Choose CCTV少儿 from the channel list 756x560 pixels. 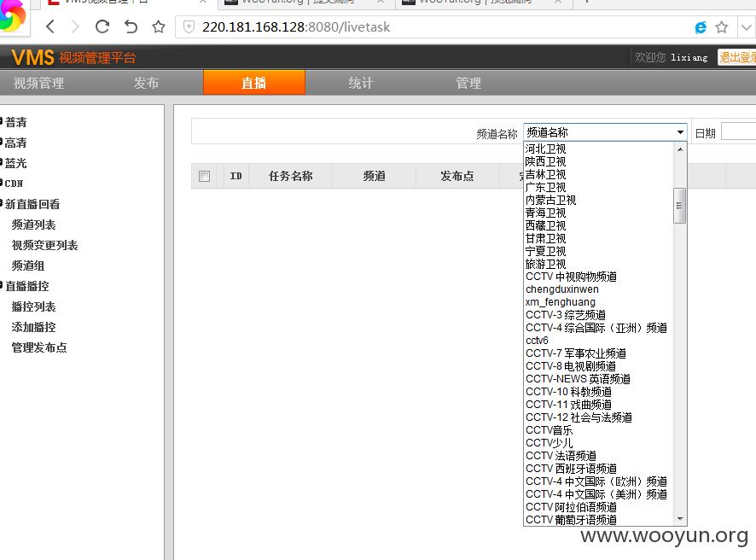pos(598,443)
